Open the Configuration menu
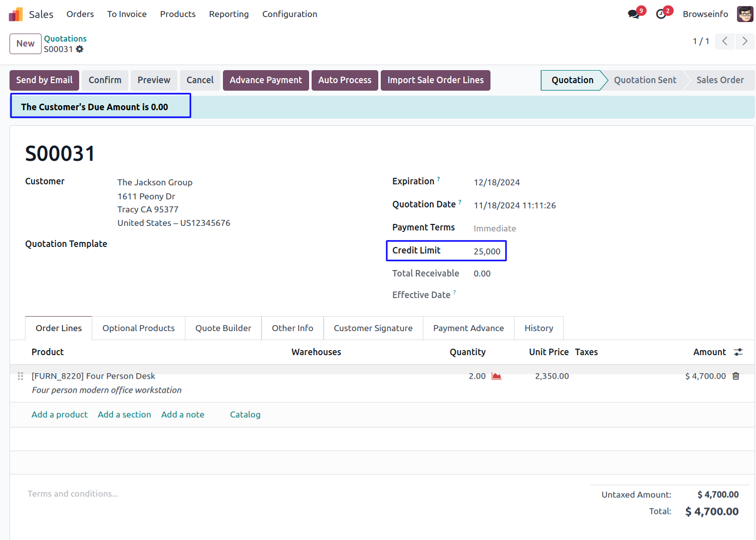This screenshot has width=756, height=540. click(290, 14)
